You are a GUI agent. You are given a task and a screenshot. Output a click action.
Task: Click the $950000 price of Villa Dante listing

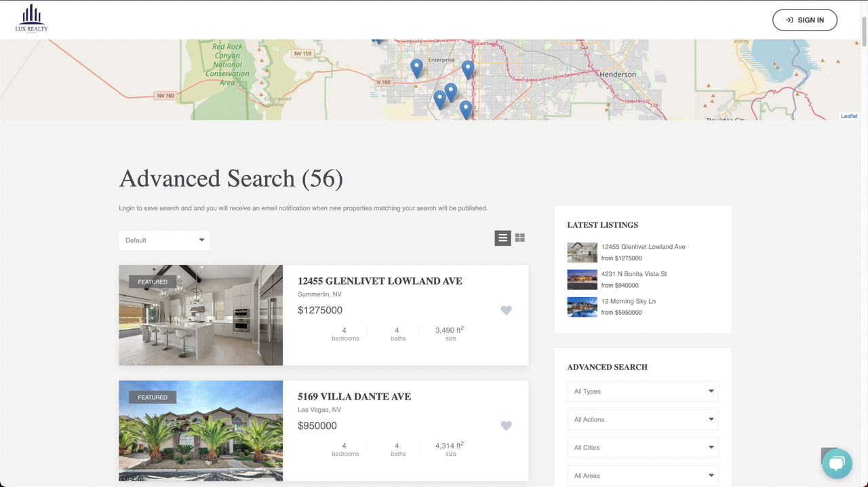(x=317, y=426)
